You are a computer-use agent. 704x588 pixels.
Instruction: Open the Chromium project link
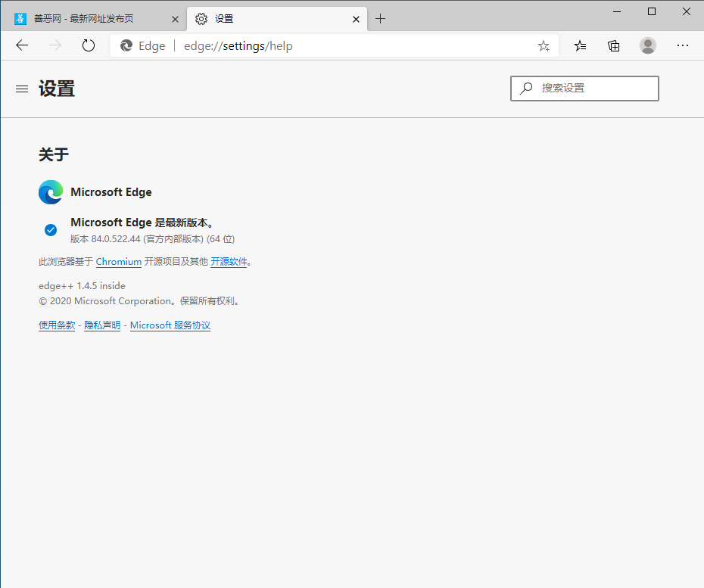click(x=118, y=261)
